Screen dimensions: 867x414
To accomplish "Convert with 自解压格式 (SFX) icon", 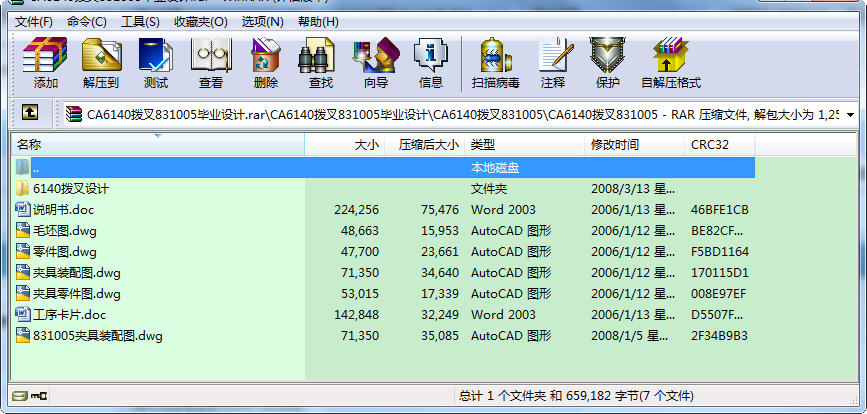I will click(x=671, y=56).
